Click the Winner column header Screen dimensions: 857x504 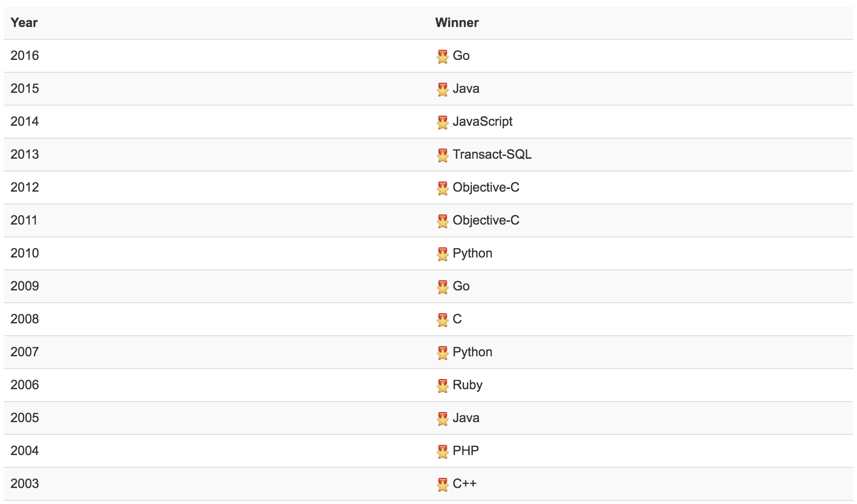point(457,23)
